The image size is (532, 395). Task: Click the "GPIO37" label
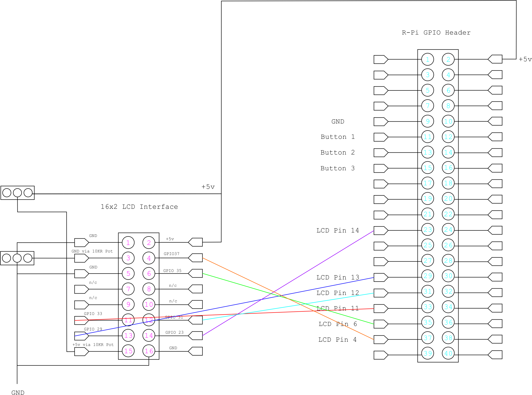coord(171,254)
